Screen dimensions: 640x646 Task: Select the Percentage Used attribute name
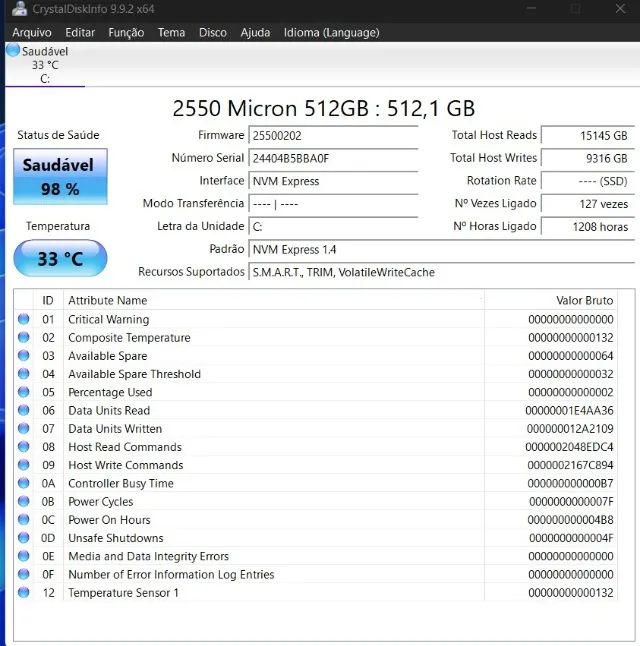pos(110,392)
